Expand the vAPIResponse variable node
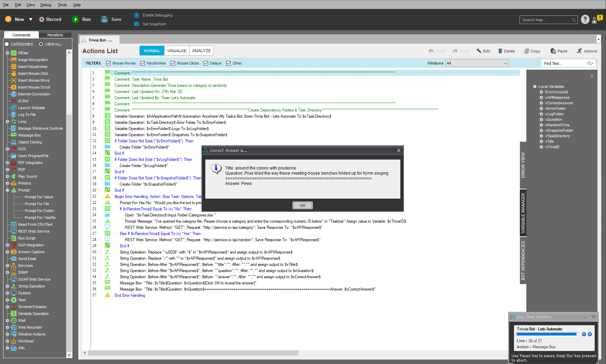Viewport: 606px width, 364px height. [x=541, y=97]
